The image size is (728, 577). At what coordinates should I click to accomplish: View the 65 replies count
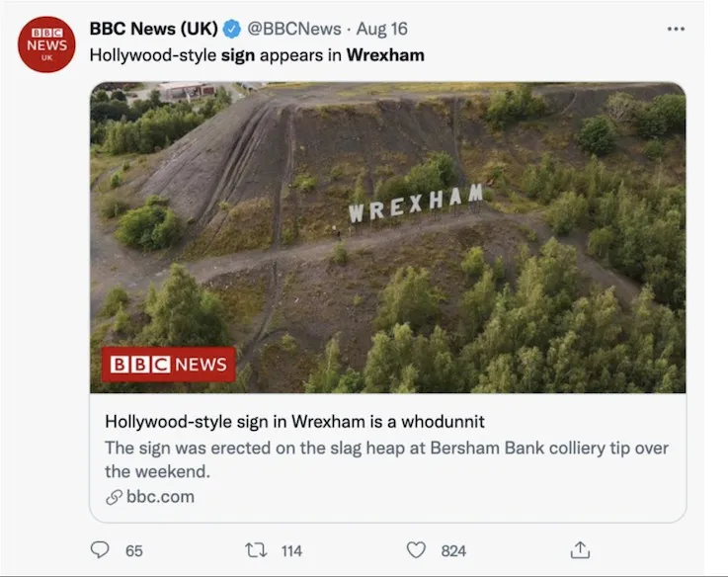tap(134, 551)
